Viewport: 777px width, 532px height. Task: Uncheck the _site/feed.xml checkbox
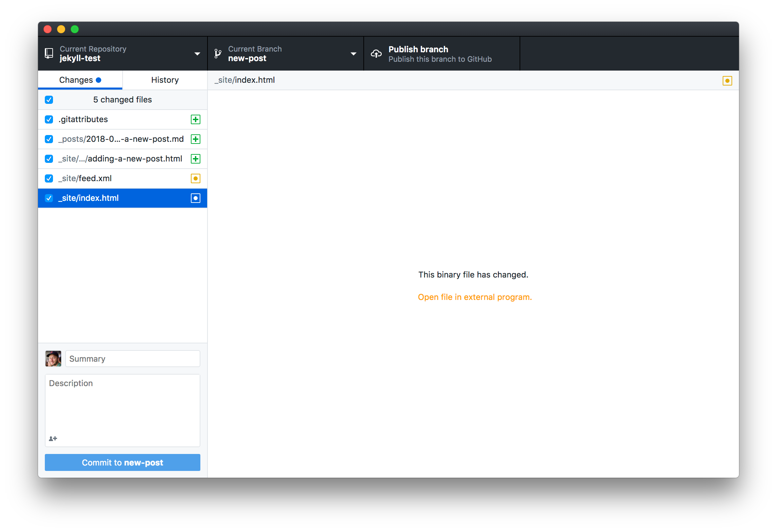pos(49,178)
